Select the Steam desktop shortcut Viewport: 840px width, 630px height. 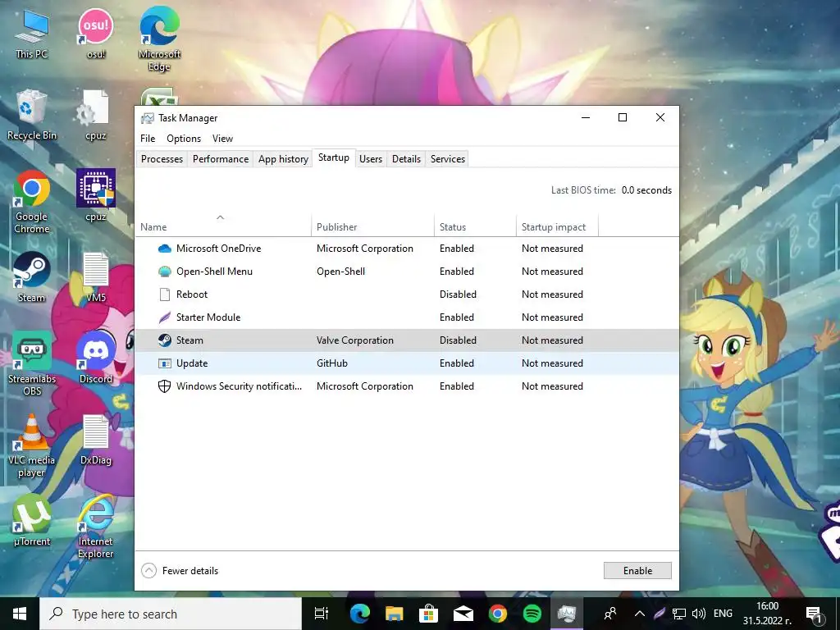pyautogui.click(x=32, y=277)
